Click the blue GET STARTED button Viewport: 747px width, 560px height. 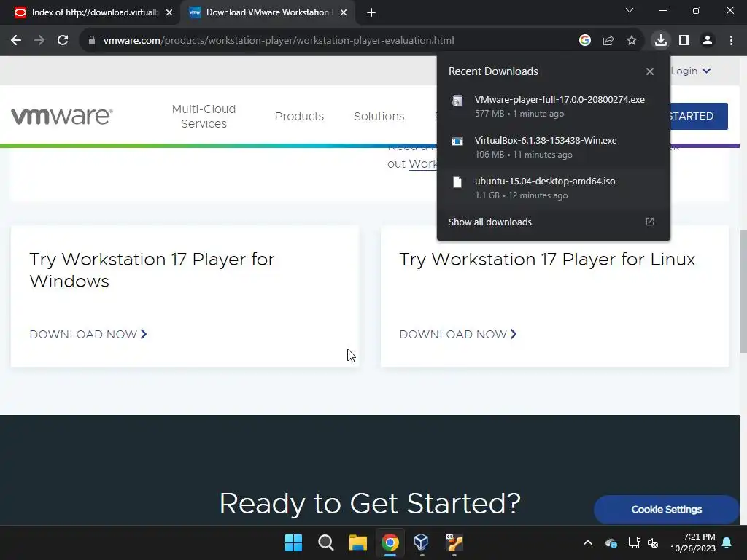699,116
